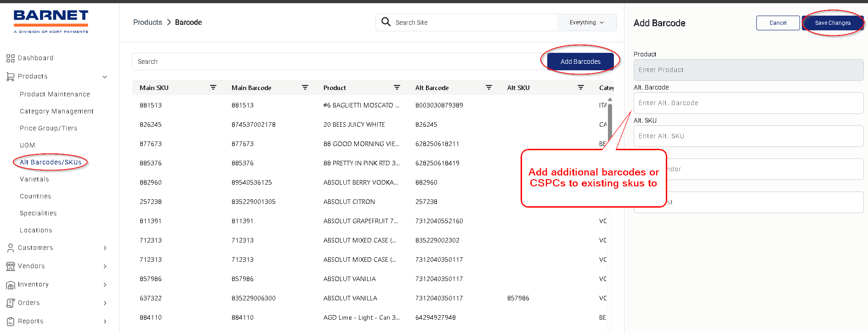Expand the Reports menu chevron
Screen dimensions: 868x333
(105, 322)
